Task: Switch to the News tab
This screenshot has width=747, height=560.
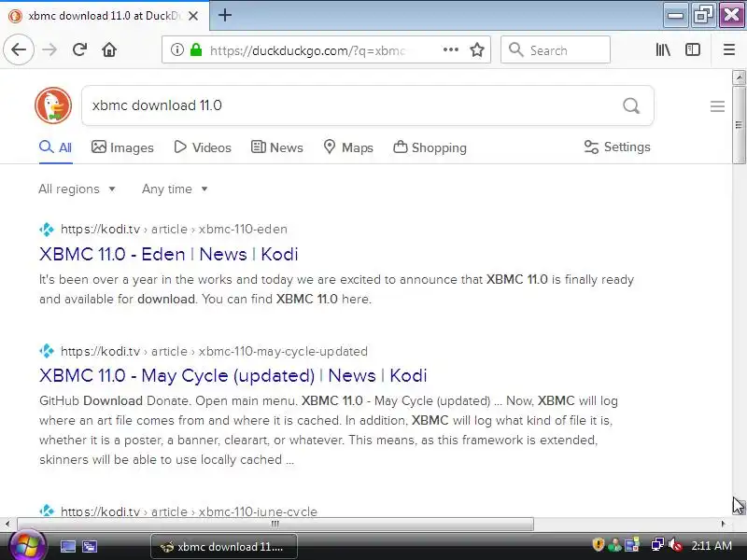Action: (x=276, y=147)
